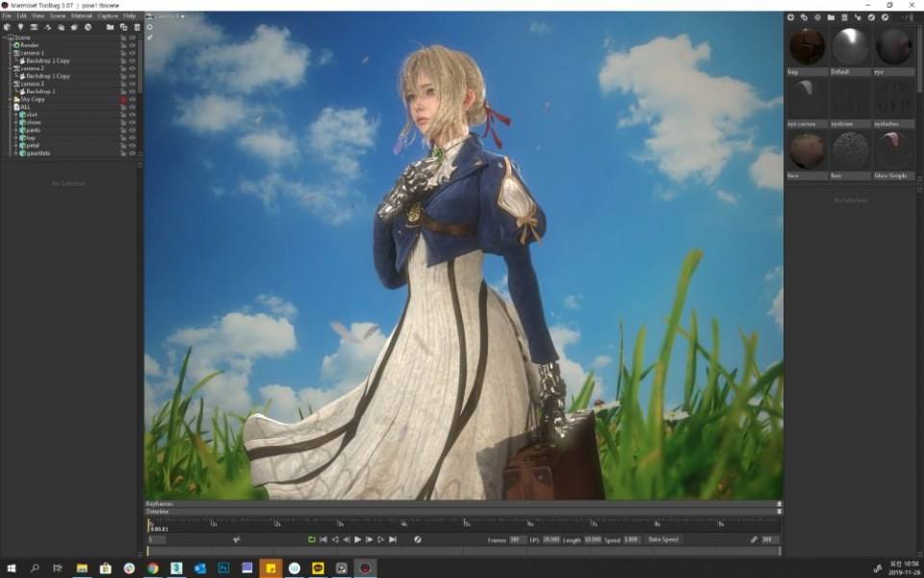Click the duplicate material icon
The height and width of the screenshot is (578, 924).
point(804,17)
